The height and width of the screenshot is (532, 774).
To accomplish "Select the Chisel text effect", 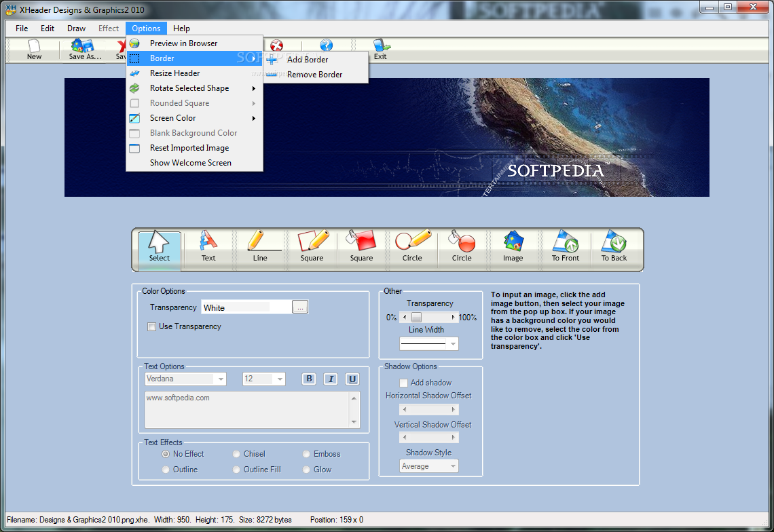I will point(236,454).
